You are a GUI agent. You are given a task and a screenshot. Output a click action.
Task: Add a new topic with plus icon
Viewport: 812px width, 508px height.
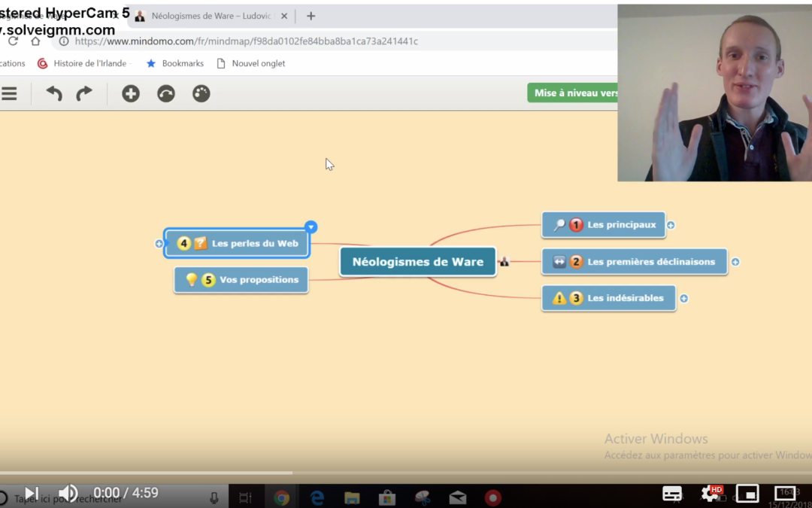tap(131, 93)
